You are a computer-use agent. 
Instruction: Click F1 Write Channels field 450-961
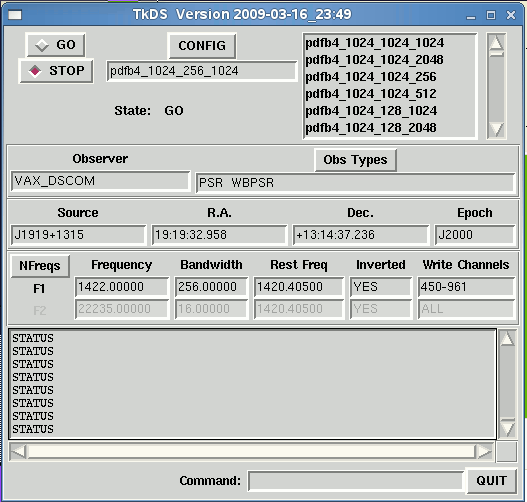point(466,287)
